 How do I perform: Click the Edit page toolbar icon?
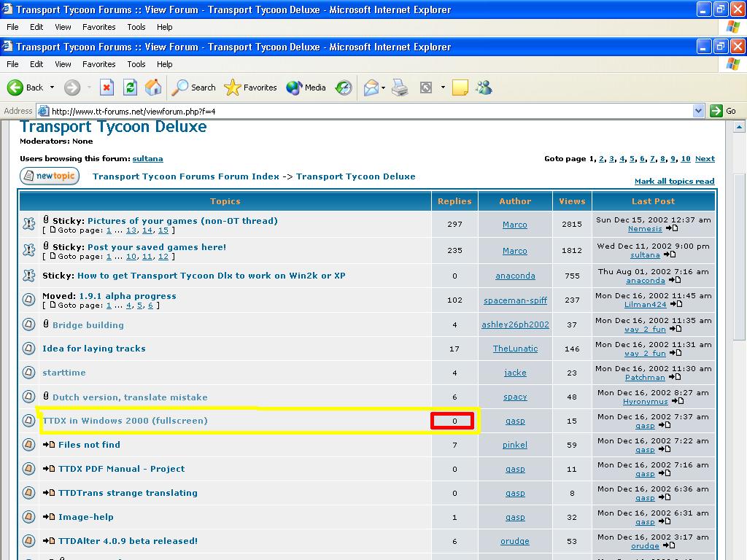point(426,87)
